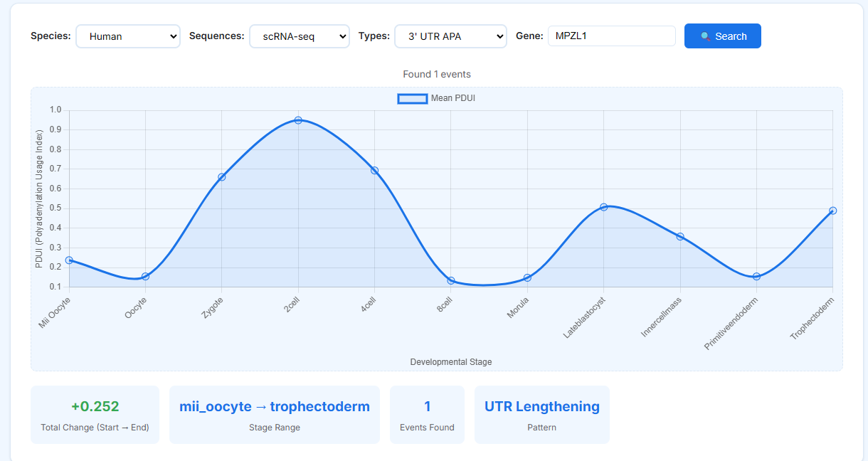Toggle the Mean PDUI legend box
868x461 pixels.
point(413,98)
